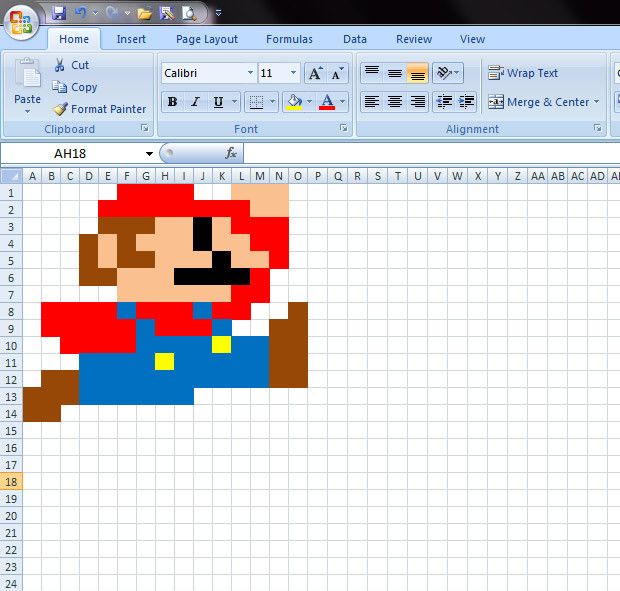The image size is (620, 591).
Task: Expand underline style options
Action: (234, 102)
